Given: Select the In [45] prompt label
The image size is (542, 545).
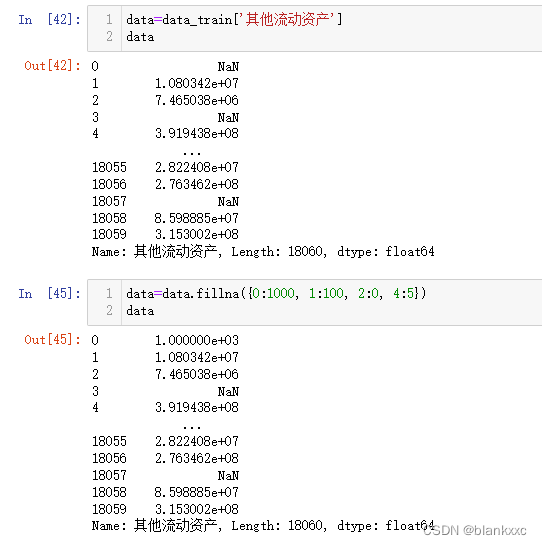Looking at the screenshot, I should click(x=49, y=294).
